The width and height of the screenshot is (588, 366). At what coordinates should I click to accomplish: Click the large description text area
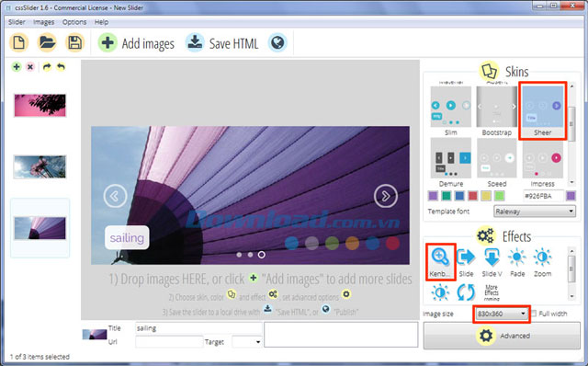click(341, 334)
